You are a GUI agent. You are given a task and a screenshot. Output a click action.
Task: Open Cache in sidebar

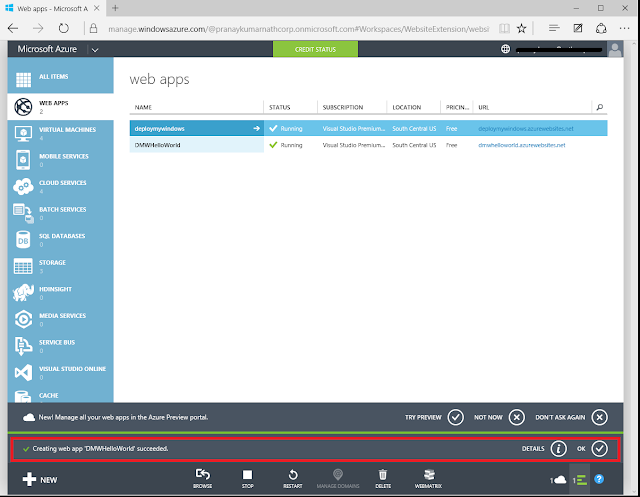click(x=60, y=395)
